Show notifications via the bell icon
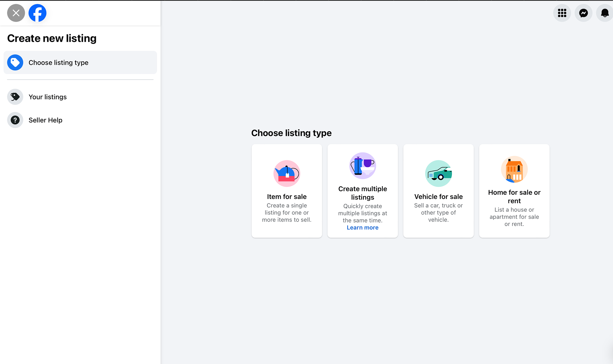The height and width of the screenshot is (364, 613). 605,13
